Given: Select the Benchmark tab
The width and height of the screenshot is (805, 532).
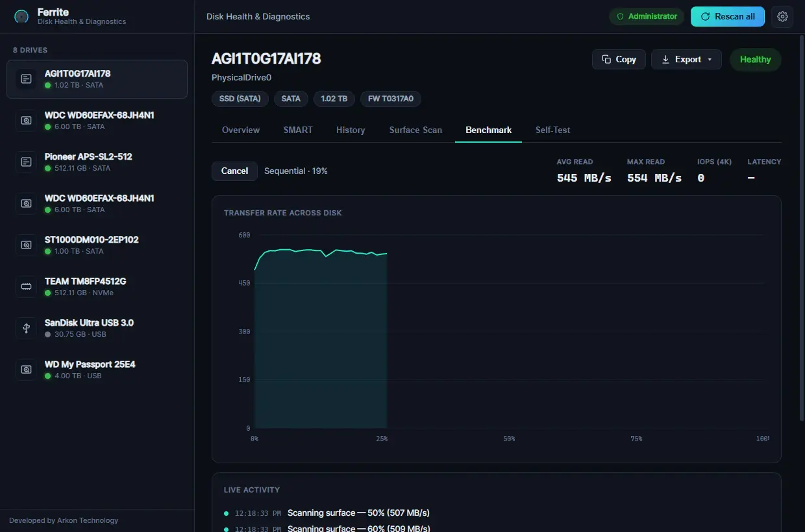Looking at the screenshot, I should [488, 130].
